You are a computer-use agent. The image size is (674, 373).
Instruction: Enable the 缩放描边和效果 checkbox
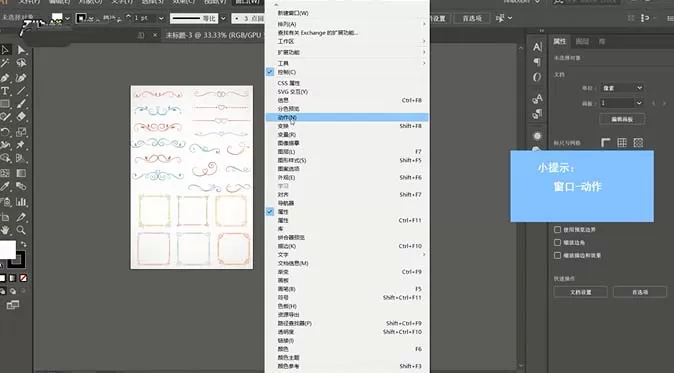coord(558,255)
